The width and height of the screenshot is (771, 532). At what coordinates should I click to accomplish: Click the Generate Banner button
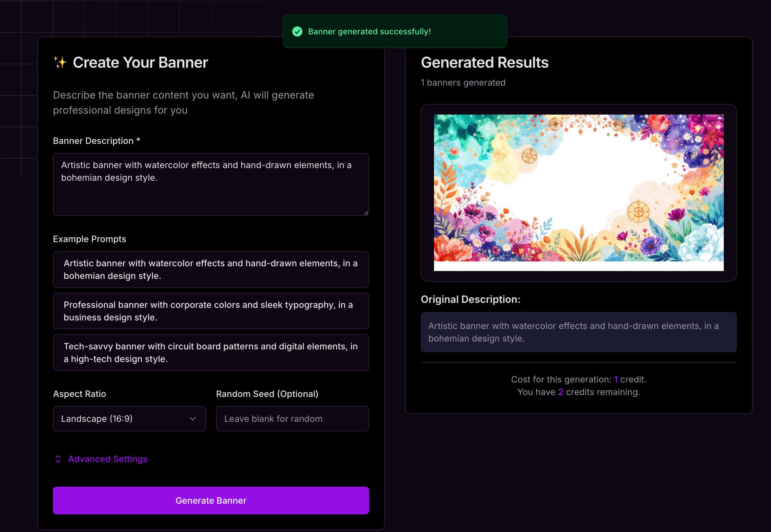pos(211,500)
